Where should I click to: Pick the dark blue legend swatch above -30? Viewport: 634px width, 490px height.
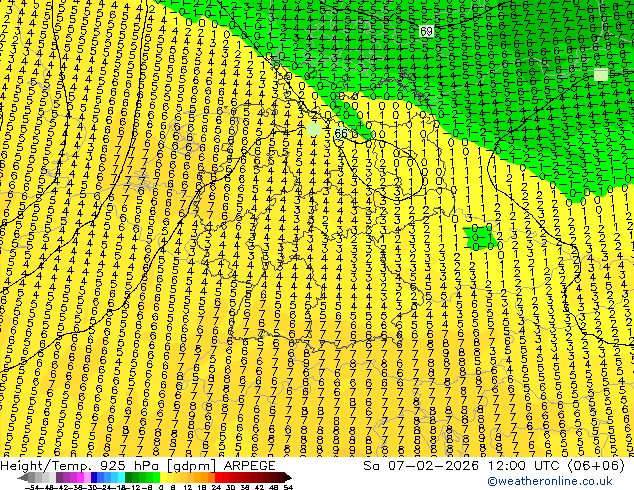94,477
